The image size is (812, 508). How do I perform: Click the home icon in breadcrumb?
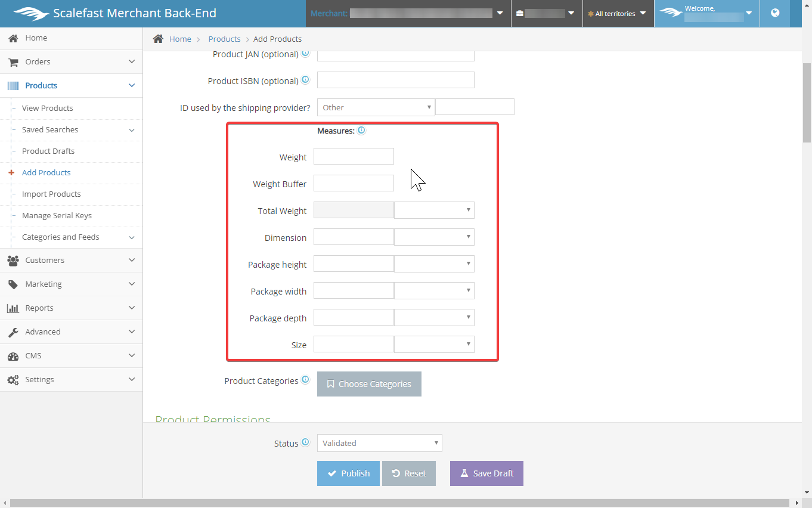[x=158, y=39]
